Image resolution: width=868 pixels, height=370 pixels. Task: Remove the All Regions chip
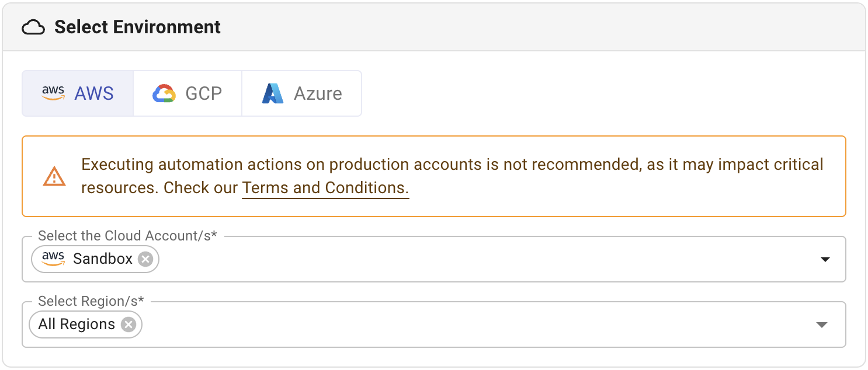coord(129,324)
